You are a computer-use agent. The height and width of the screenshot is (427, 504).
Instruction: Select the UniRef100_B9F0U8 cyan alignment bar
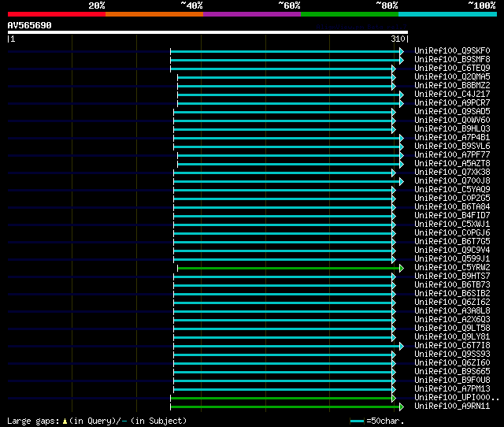pos(283,381)
